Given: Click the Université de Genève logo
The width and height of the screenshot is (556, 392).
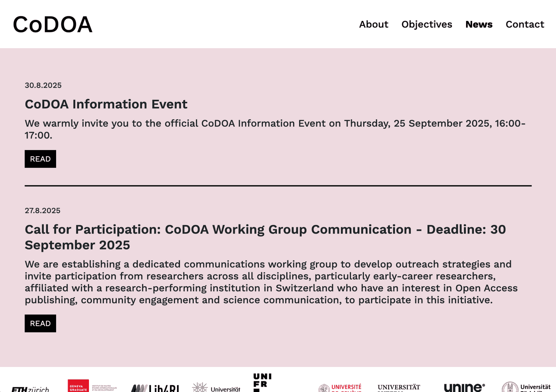Looking at the screenshot, I should coord(340,388).
